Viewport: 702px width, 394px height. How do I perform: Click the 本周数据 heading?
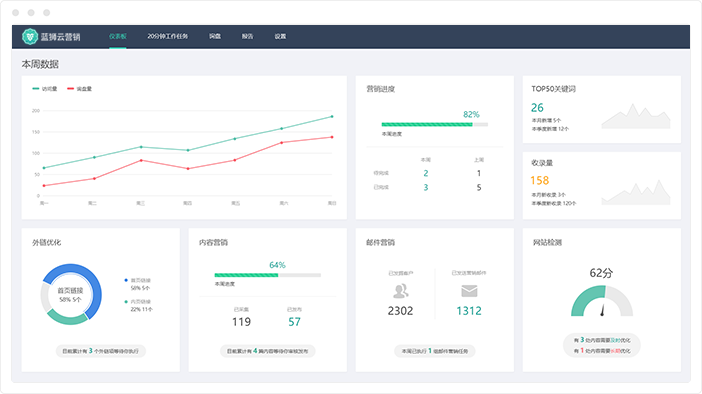[x=40, y=64]
